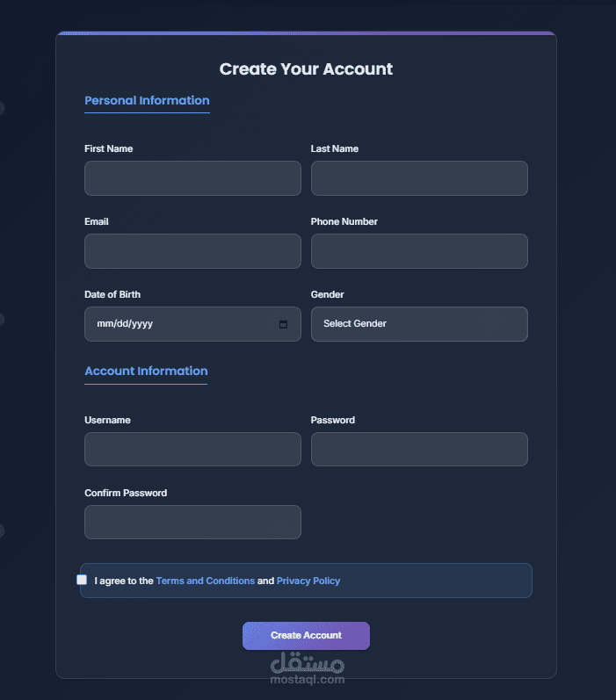
Task: Click into the Last Name field
Action: tap(419, 178)
